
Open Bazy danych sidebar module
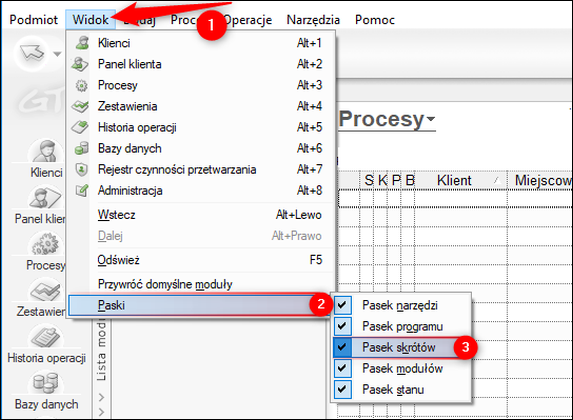46,391
